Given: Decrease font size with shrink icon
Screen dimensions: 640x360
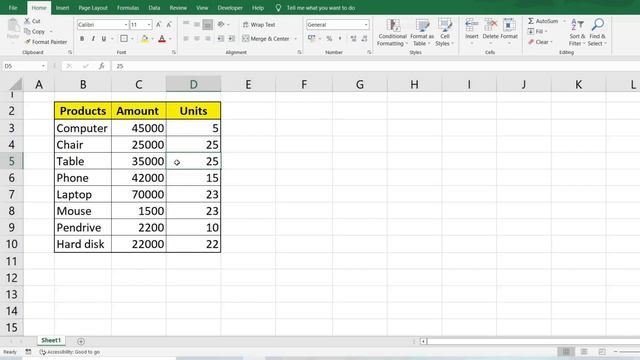Looking at the screenshot, I should pos(169,24).
